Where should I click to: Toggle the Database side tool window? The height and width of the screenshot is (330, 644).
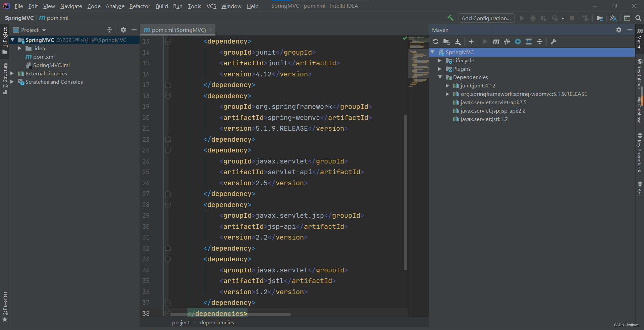pyautogui.click(x=639, y=110)
